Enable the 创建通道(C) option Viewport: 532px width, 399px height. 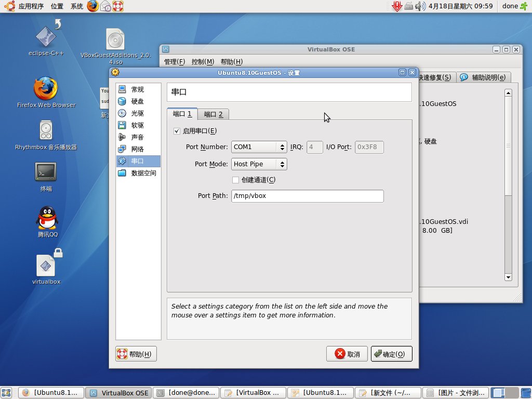(x=235, y=180)
